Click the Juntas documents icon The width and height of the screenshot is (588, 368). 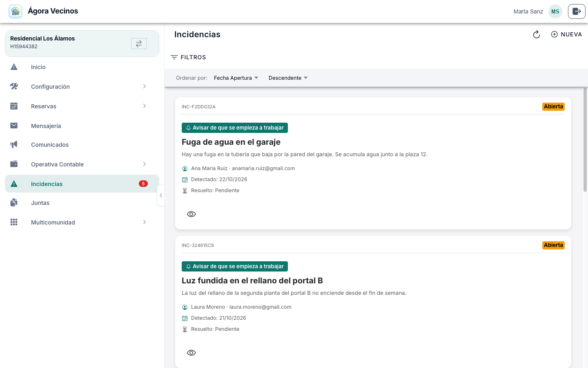coord(14,202)
